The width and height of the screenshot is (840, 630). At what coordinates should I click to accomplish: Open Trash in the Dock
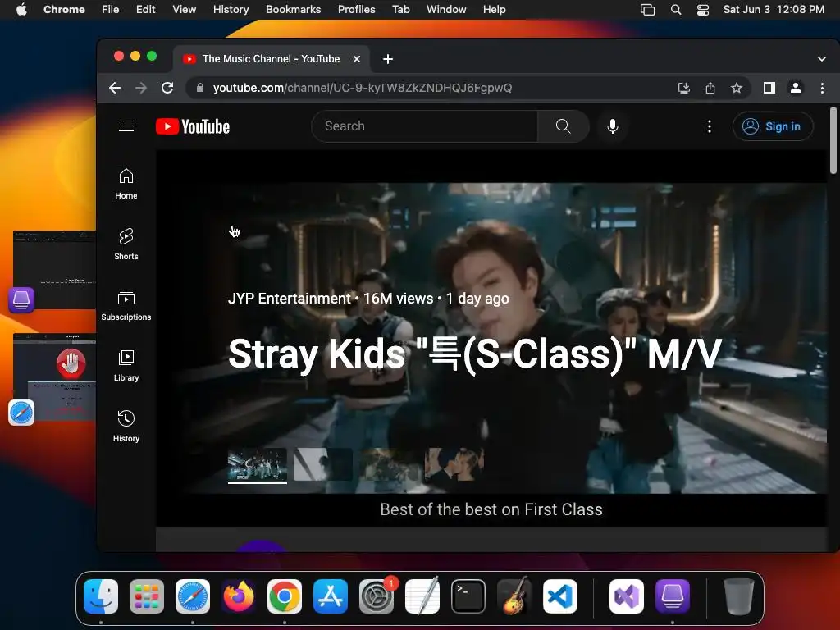pos(738,596)
